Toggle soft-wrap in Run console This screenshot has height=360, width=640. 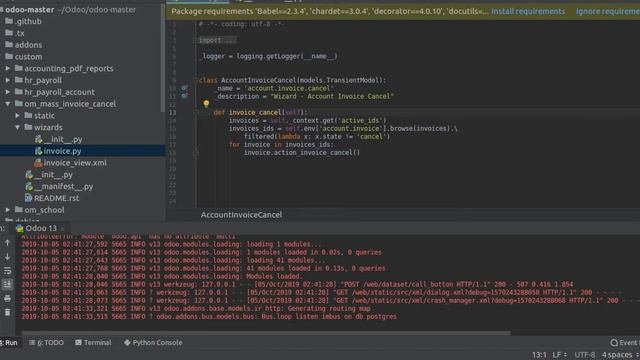coord(7,271)
